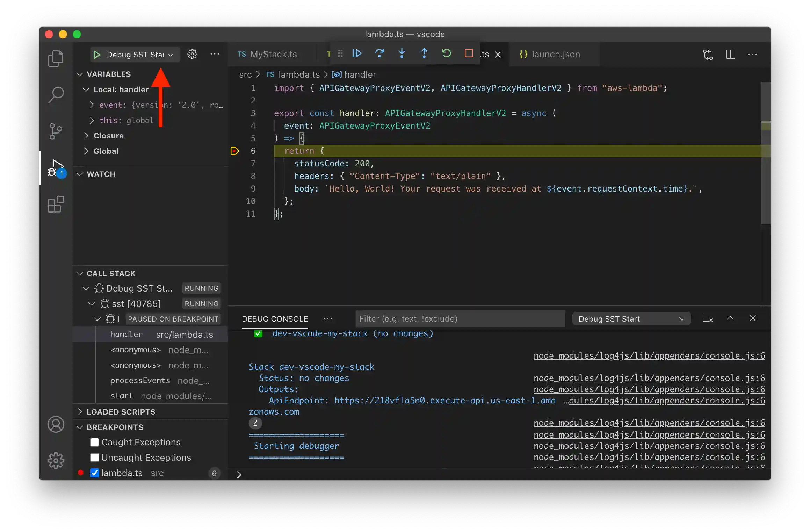Click the debug console filter field
Image resolution: width=810 pixels, height=532 pixels.
coord(459,318)
